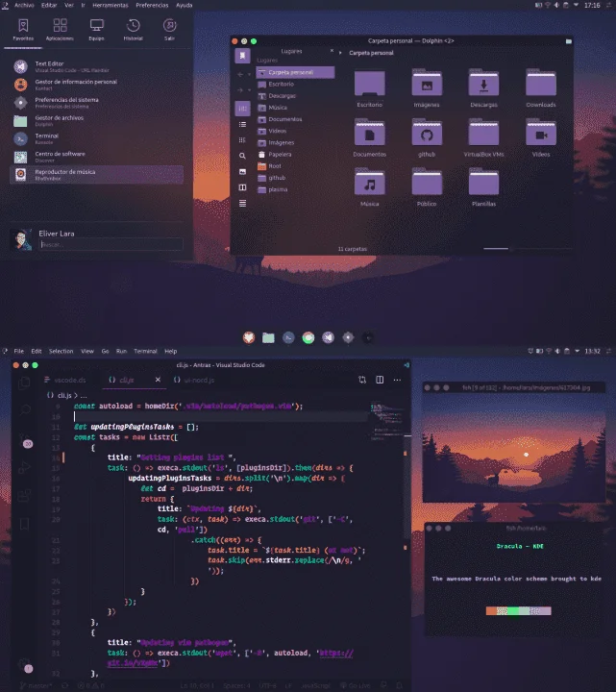The height and width of the screenshot is (692, 616).
Task: Open Equipo tab in launcher
Action: pyautogui.click(x=96, y=30)
